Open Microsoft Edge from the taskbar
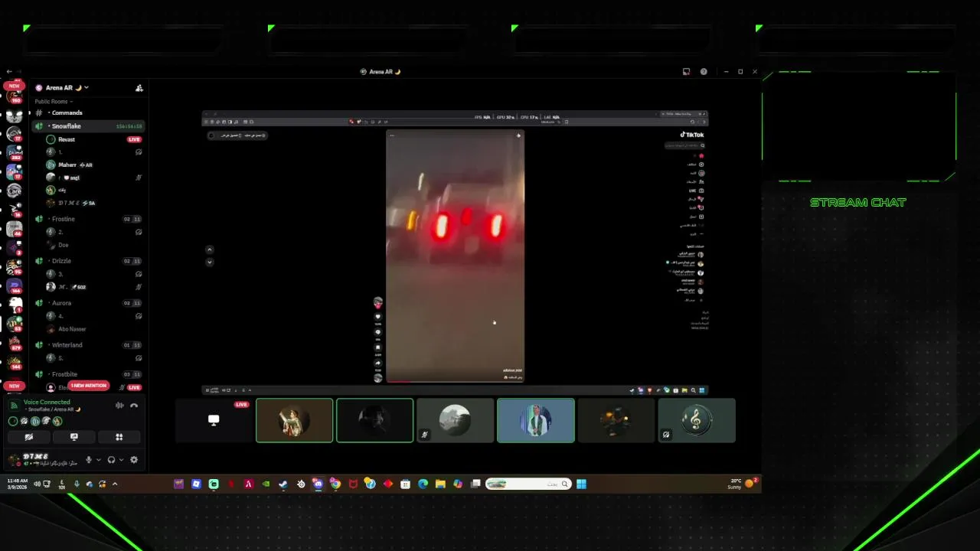Screen dimensions: 980x551 point(423,484)
